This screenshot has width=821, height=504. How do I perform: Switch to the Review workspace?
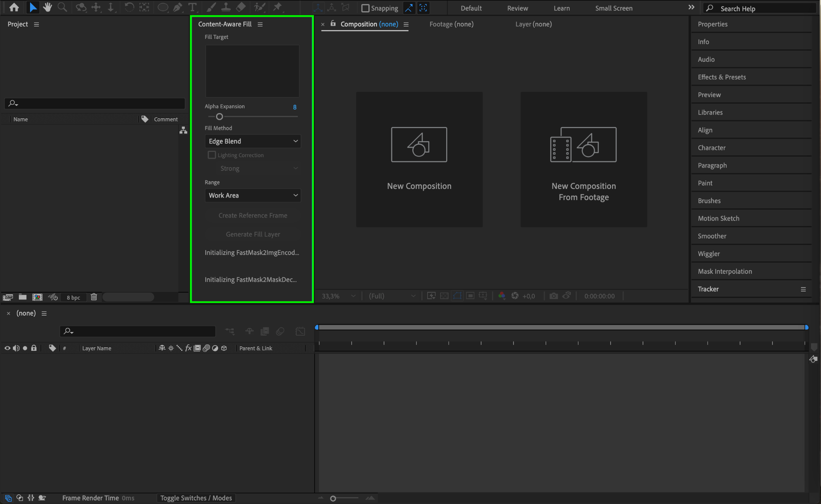tap(517, 8)
